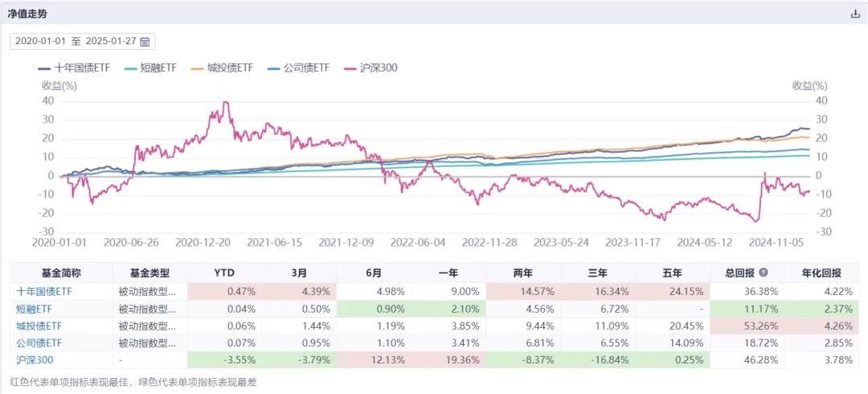The image size is (868, 394).
Task: Click the download chart icon
Action: coord(855,14)
